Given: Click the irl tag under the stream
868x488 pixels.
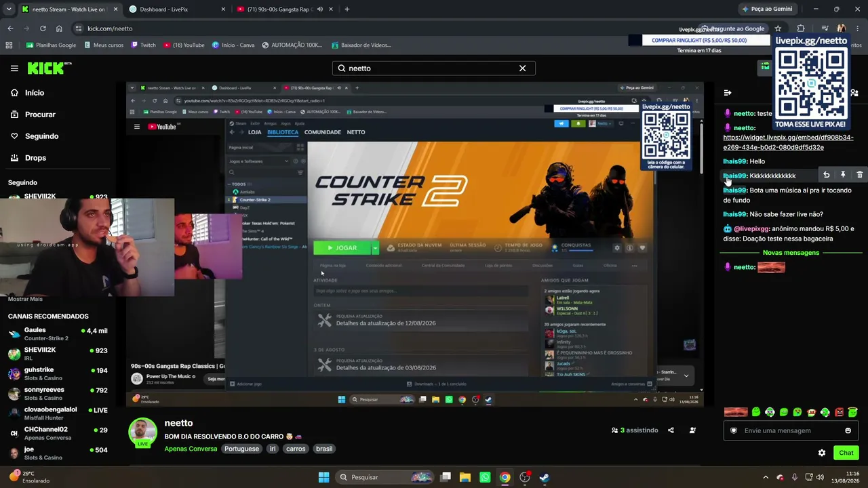Looking at the screenshot, I should pos(273,449).
